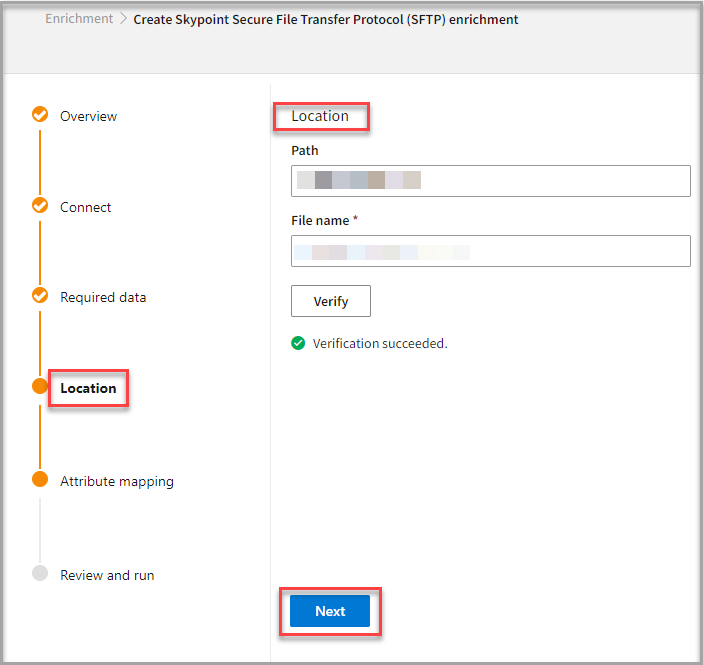This screenshot has height=665, width=704.
Task: Open the Connect step
Action: click(x=86, y=207)
